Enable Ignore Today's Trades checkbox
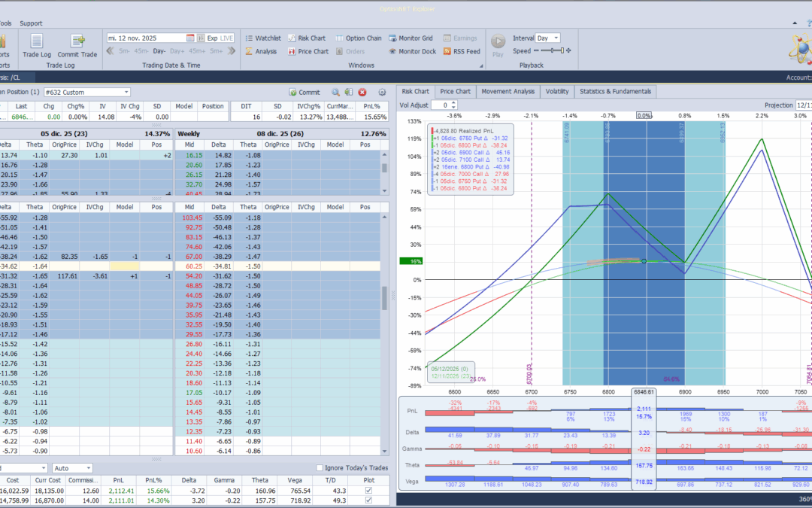This screenshot has height=508, width=812. [320, 468]
